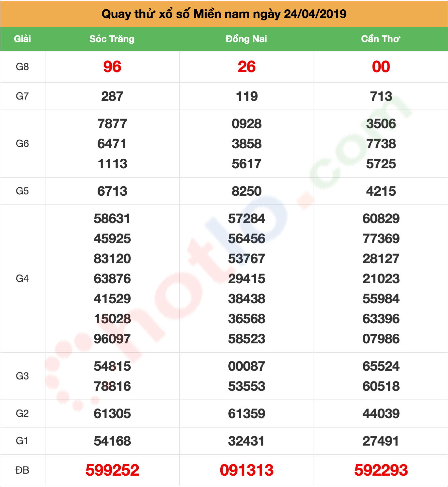The height and width of the screenshot is (487, 448).
Task: Click G6 value 1113
Action: tap(112, 164)
